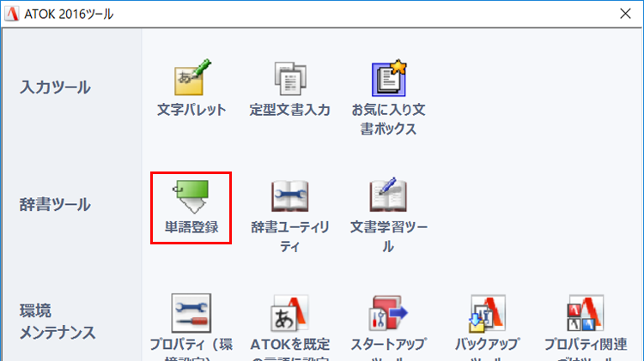Select the 辞書ツール category label

pyautogui.click(x=55, y=204)
